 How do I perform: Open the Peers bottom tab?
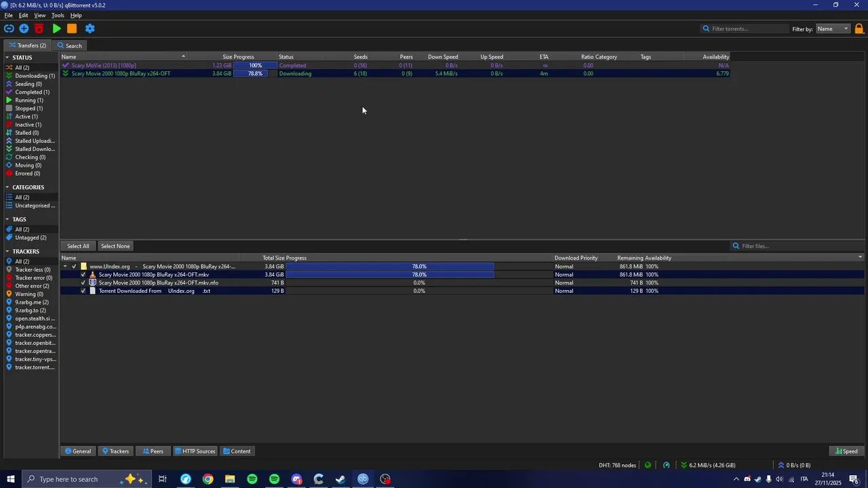click(153, 451)
